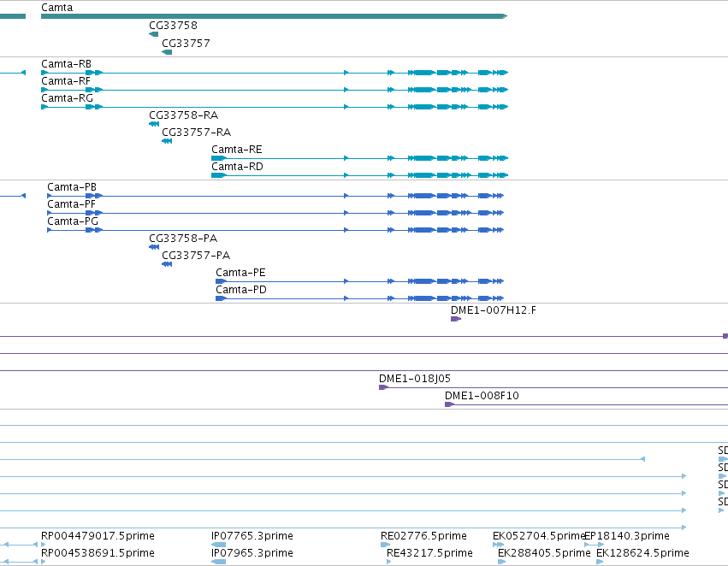This screenshot has height=566, width=728.
Task: Select the Camta-RF transcript label
Action: (66, 80)
